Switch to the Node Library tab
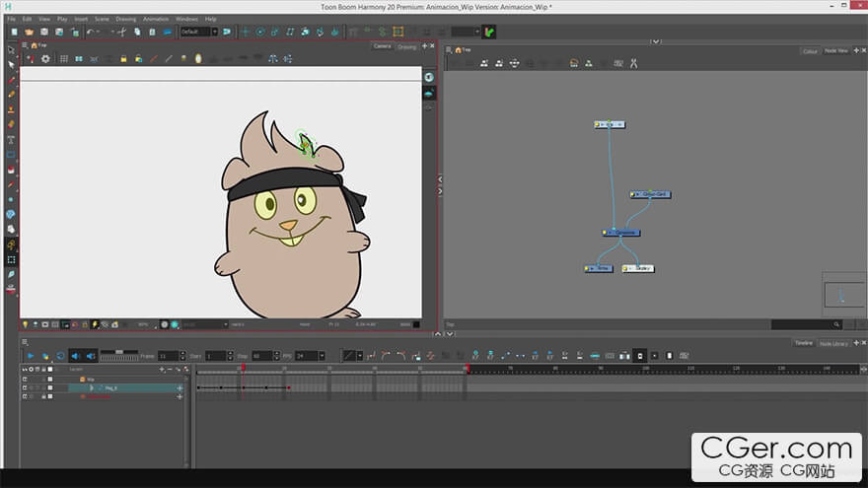 point(833,343)
